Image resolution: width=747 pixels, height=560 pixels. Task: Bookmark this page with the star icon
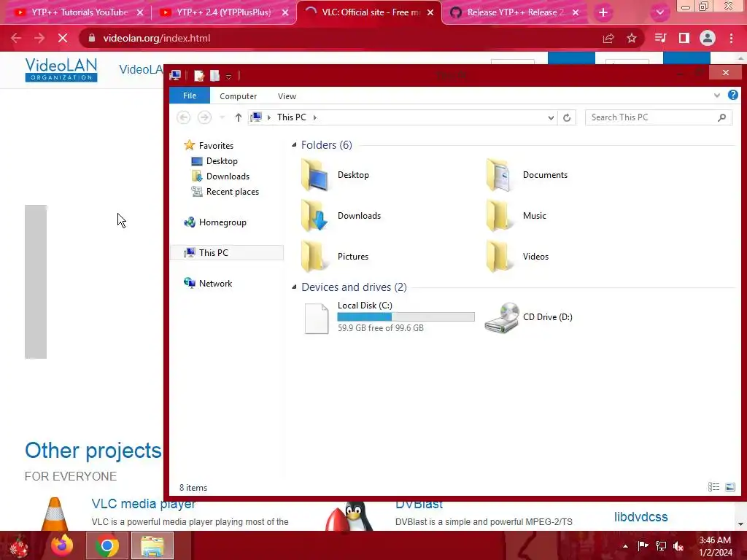pos(632,38)
